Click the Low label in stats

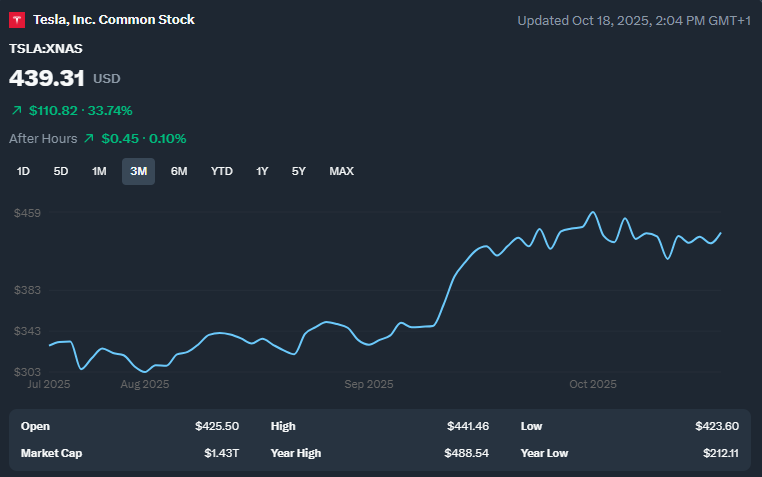[x=531, y=426]
